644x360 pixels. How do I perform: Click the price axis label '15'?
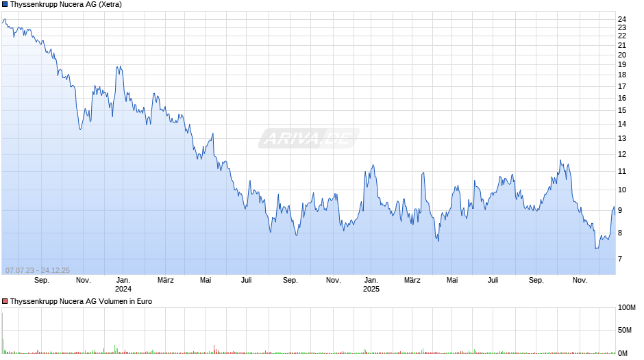click(x=622, y=110)
